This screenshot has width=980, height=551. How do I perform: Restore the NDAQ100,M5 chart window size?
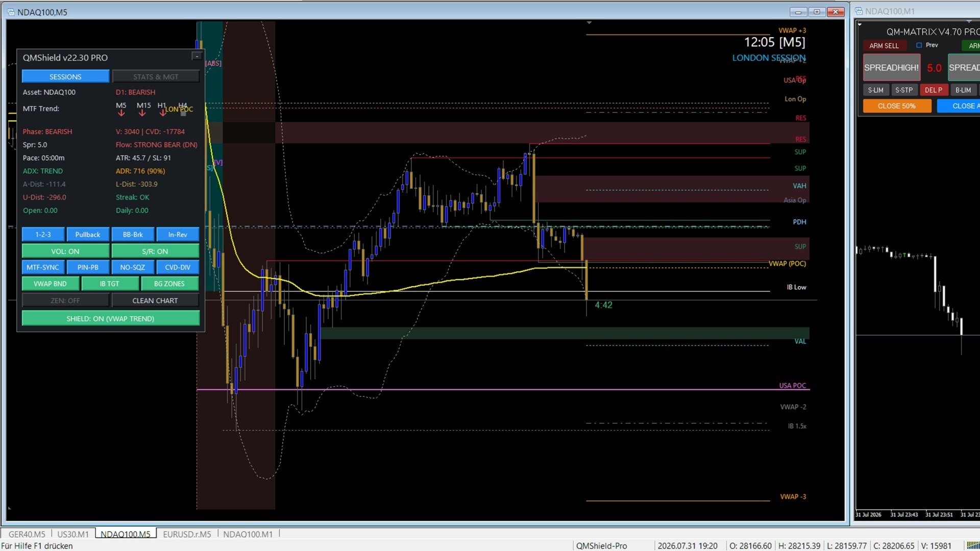pos(817,12)
